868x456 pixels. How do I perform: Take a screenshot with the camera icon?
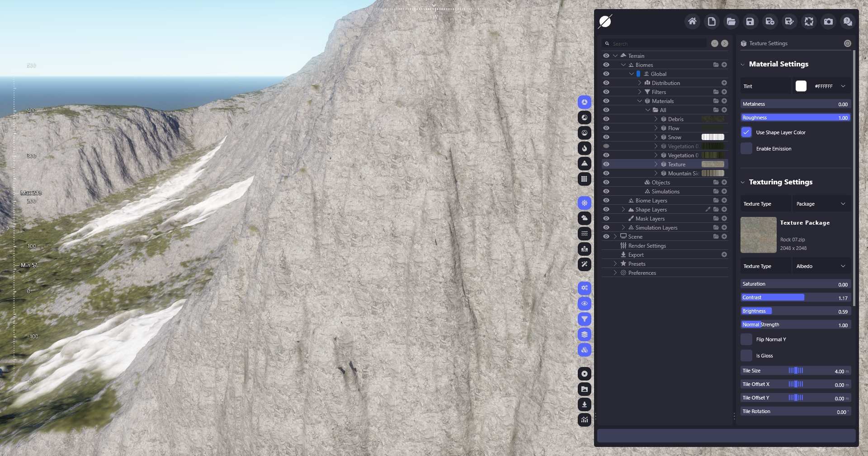pyautogui.click(x=828, y=21)
